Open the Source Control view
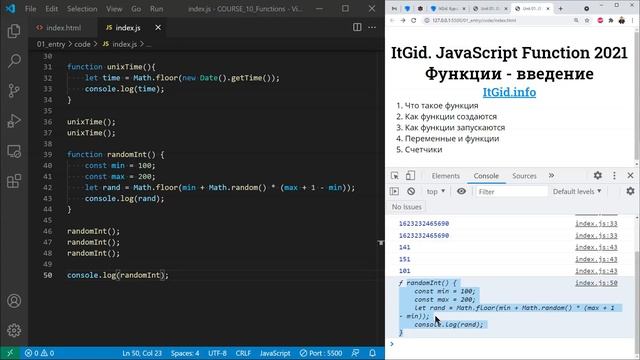 14,91
